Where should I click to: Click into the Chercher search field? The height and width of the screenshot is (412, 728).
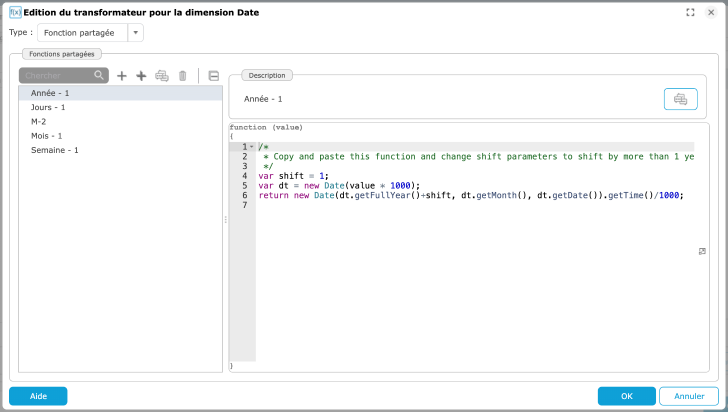(x=55, y=76)
